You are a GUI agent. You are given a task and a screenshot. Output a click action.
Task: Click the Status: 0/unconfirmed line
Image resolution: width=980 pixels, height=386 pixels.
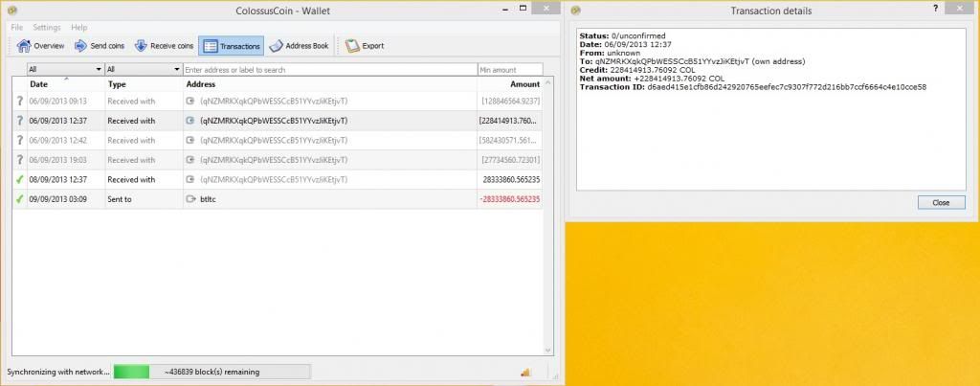[622, 36]
